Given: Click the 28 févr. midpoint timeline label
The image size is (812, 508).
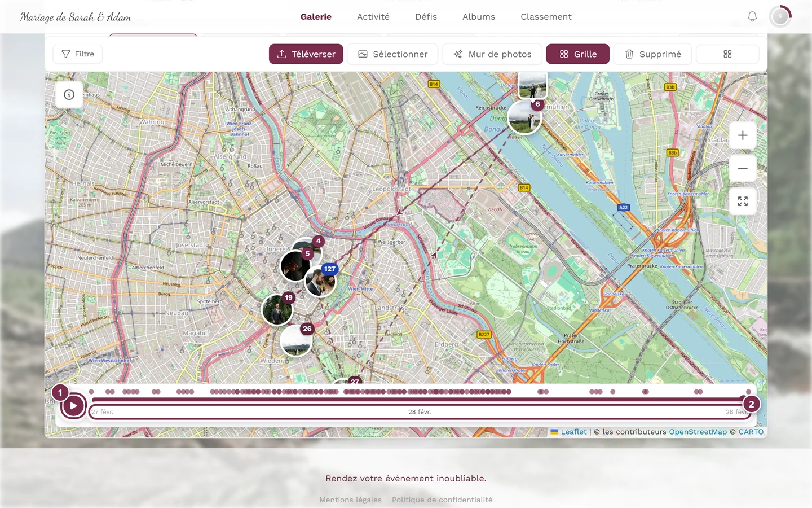Looking at the screenshot, I should pyautogui.click(x=420, y=412).
